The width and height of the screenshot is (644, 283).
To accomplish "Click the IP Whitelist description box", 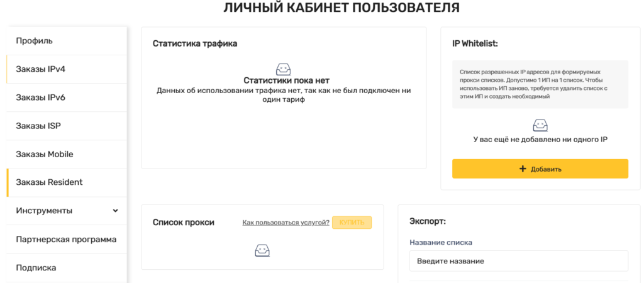I will pyautogui.click(x=540, y=84).
